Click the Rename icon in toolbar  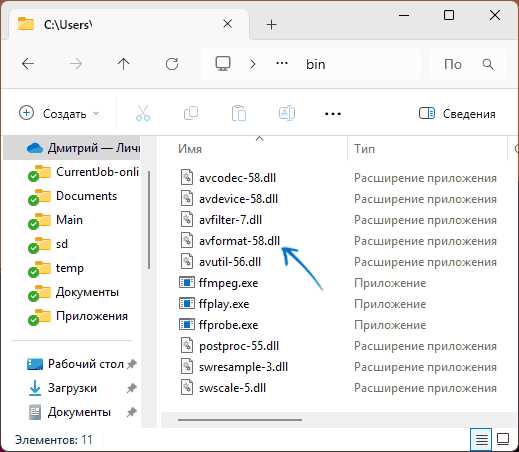point(287,113)
